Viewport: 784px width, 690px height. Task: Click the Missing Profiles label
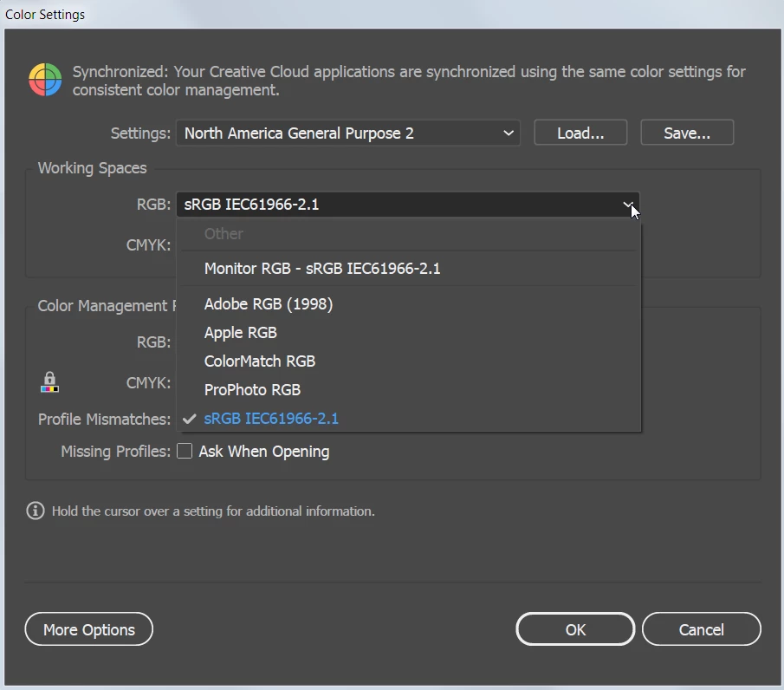coord(115,452)
